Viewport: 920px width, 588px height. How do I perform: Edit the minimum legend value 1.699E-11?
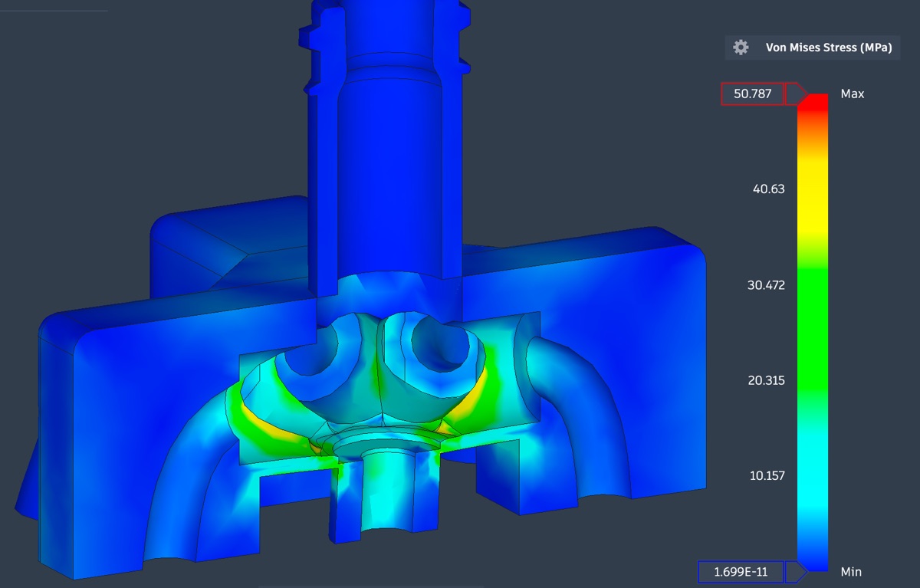tap(741, 572)
